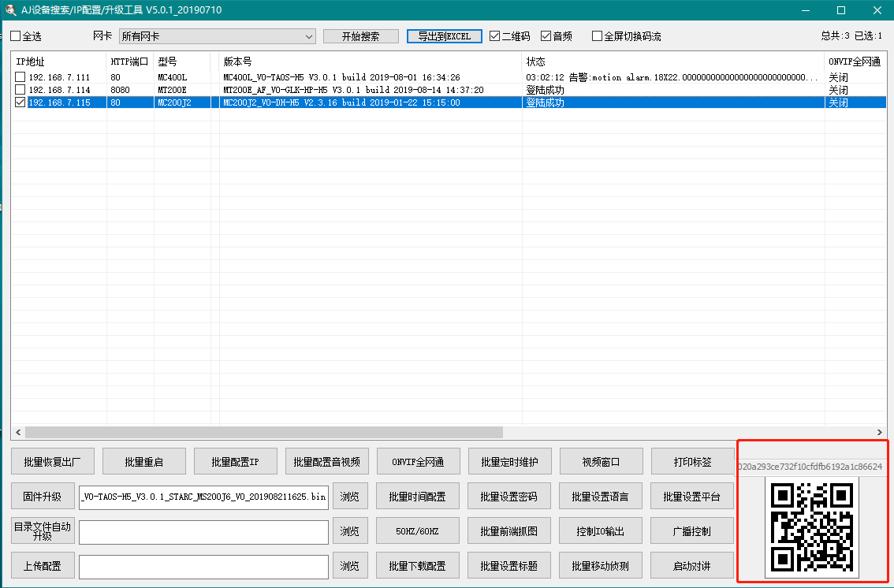Enable 全屏切换码流 checkbox
This screenshot has height=588, width=894.
pos(597,36)
